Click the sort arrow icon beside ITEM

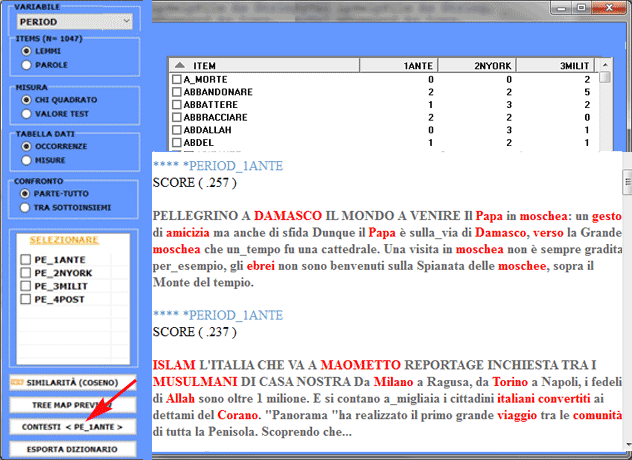(x=180, y=65)
